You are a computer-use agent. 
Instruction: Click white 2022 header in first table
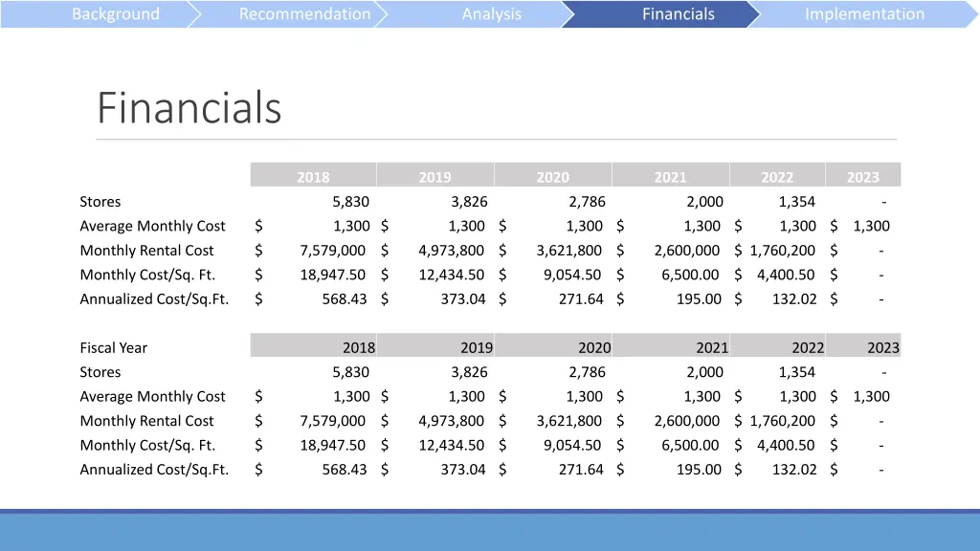[777, 177]
